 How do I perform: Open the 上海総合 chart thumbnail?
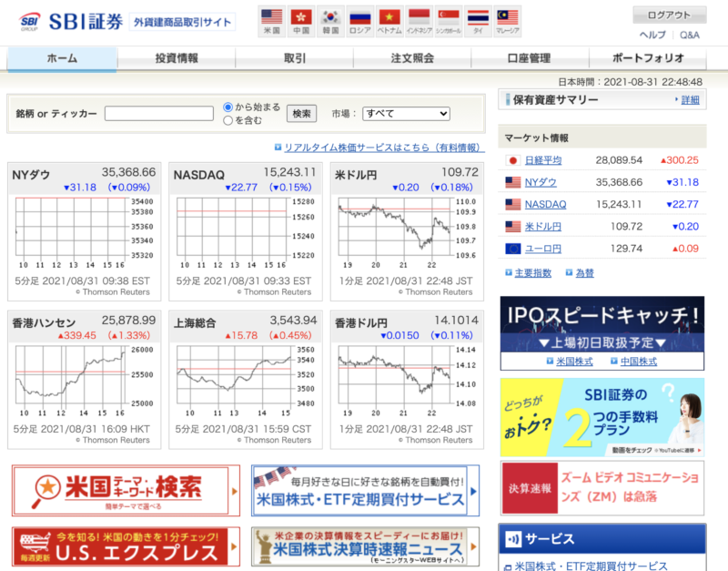tap(246, 380)
